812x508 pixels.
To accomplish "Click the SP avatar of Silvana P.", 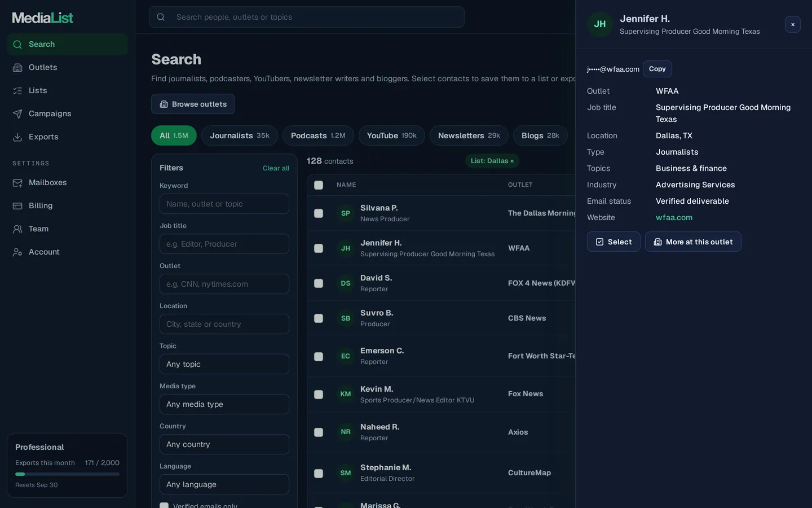I will (x=346, y=213).
